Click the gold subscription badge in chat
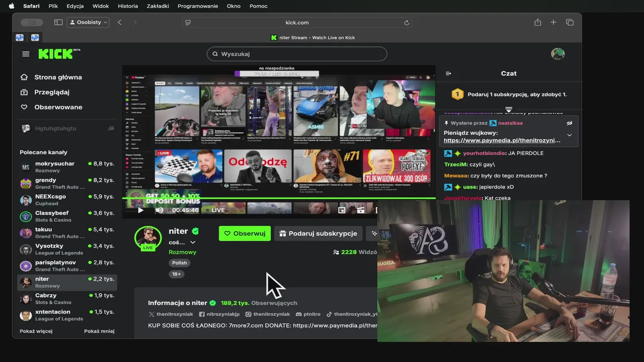 457,94
